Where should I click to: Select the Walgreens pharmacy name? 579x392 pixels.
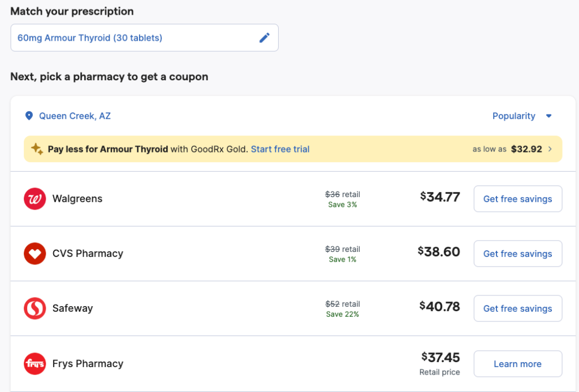[x=77, y=199]
